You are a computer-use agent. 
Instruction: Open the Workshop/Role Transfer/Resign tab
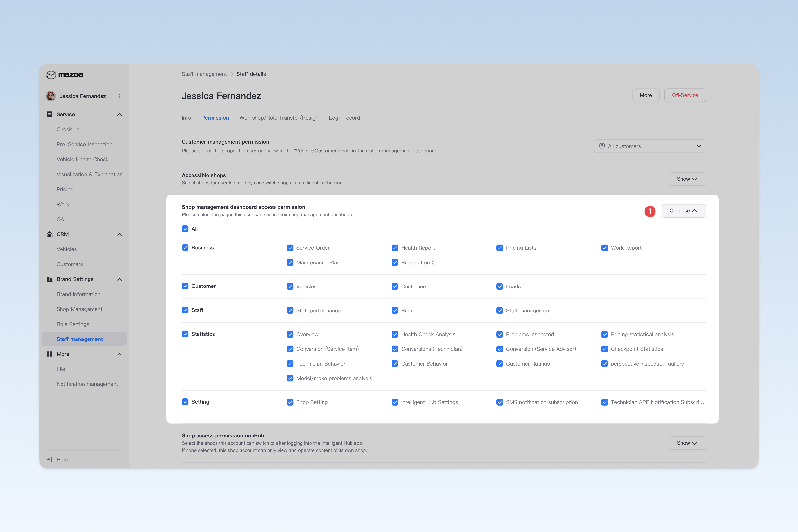(x=279, y=118)
